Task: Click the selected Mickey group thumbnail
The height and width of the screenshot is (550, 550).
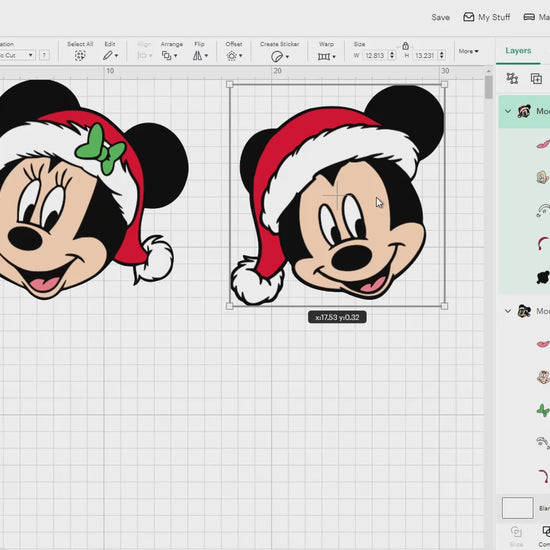Action: 524,112
